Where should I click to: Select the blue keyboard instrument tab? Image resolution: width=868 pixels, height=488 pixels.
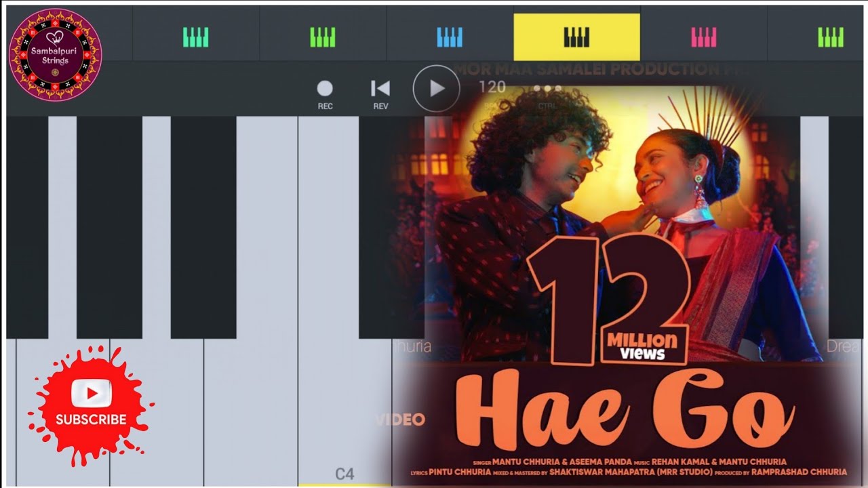[x=450, y=37]
